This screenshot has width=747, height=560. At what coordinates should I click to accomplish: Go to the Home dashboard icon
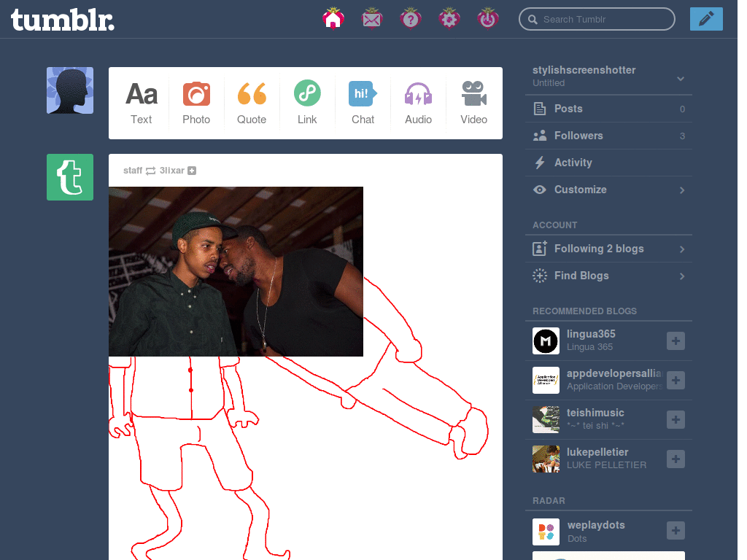tap(333, 18)
